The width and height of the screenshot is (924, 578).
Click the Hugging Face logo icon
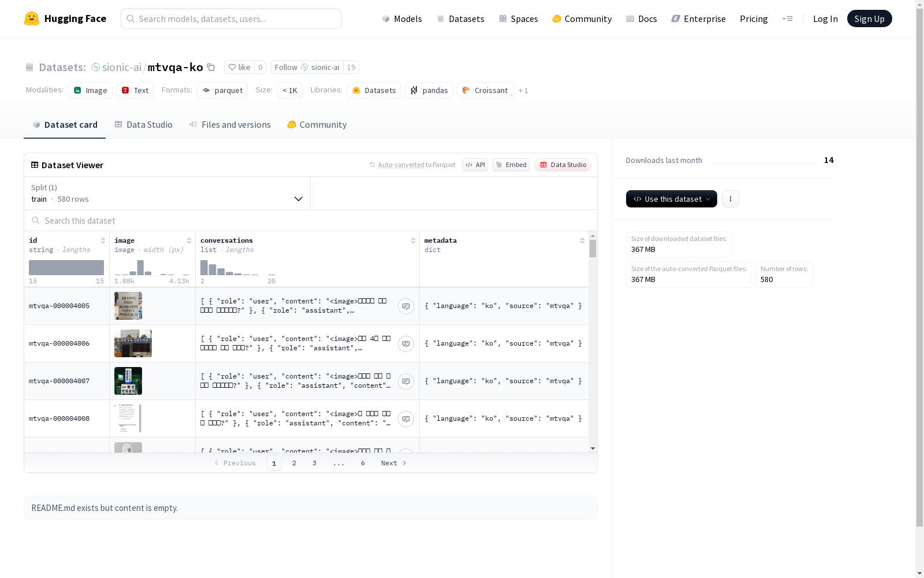(32, 18)
